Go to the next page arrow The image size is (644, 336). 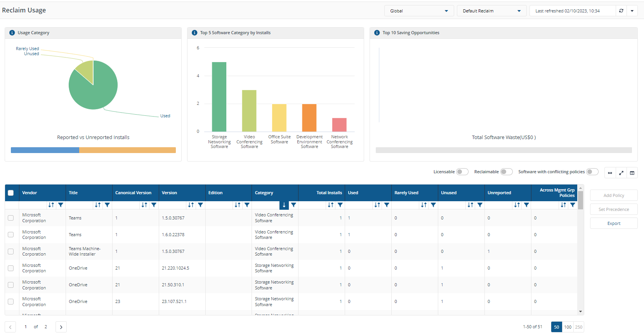click(61, 327)
